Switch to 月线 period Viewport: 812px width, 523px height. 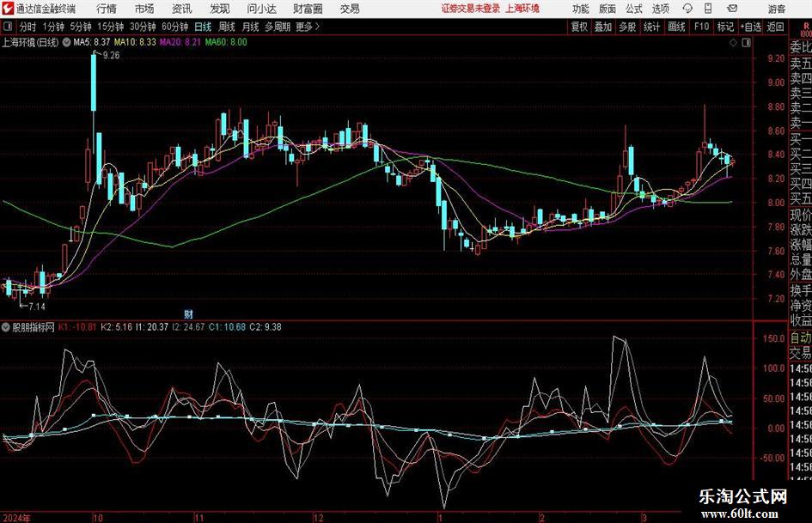tap(251, 27)
